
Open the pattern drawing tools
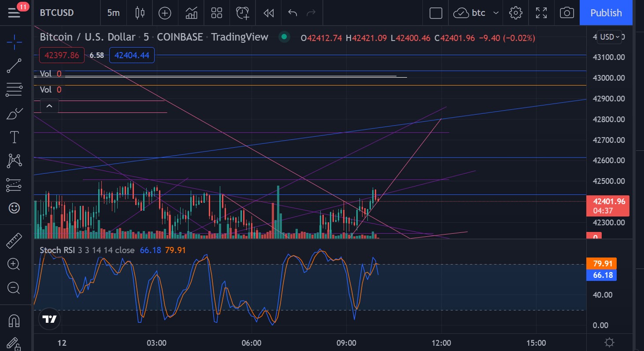[x=14, y=161]
